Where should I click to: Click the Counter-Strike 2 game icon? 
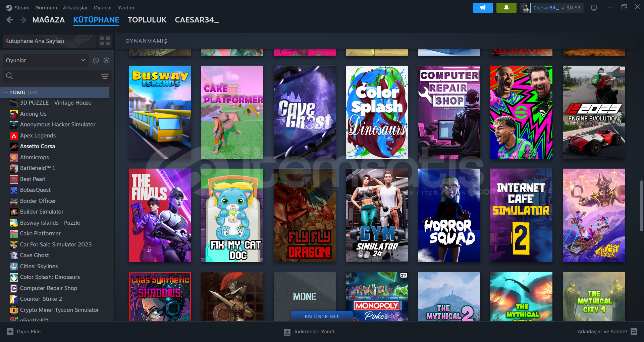click(x=14, y=299)
